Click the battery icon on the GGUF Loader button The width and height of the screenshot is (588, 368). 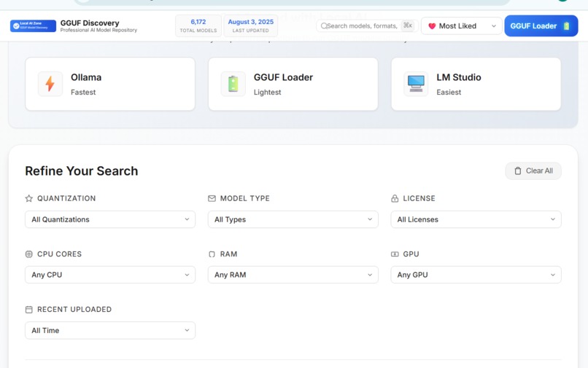click(x=566, y=26)
